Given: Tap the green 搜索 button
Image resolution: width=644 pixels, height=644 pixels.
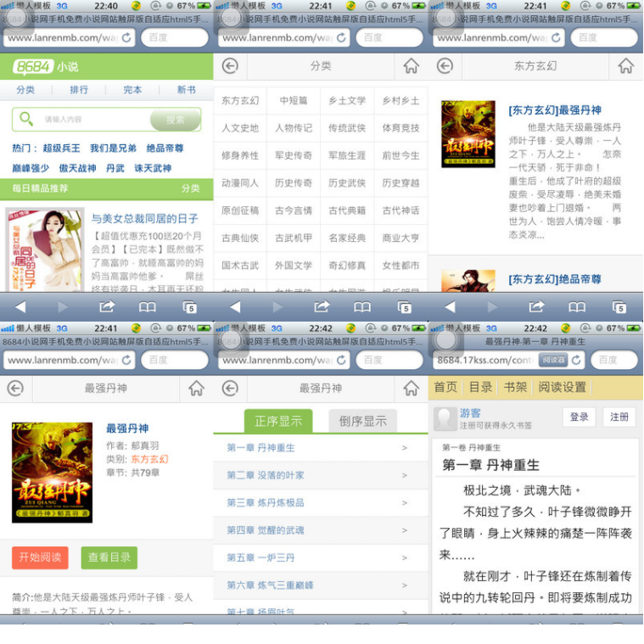Looking at the screenshot, I should [176, 120].
